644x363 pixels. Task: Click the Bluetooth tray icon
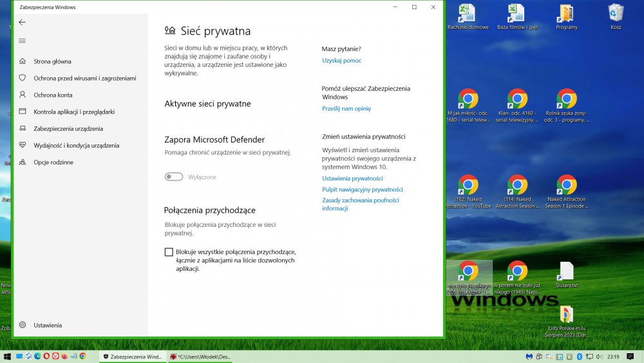coord(580,357)
